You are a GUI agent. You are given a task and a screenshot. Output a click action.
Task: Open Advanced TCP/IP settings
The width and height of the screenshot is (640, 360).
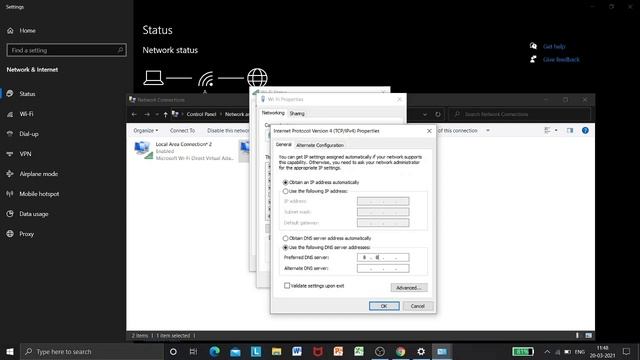point(409,288)
